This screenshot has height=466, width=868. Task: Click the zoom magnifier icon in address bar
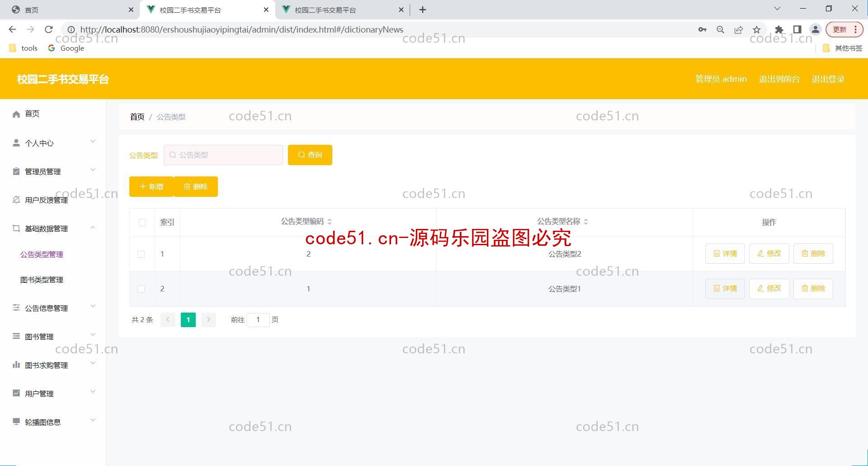tap(721, 29)
